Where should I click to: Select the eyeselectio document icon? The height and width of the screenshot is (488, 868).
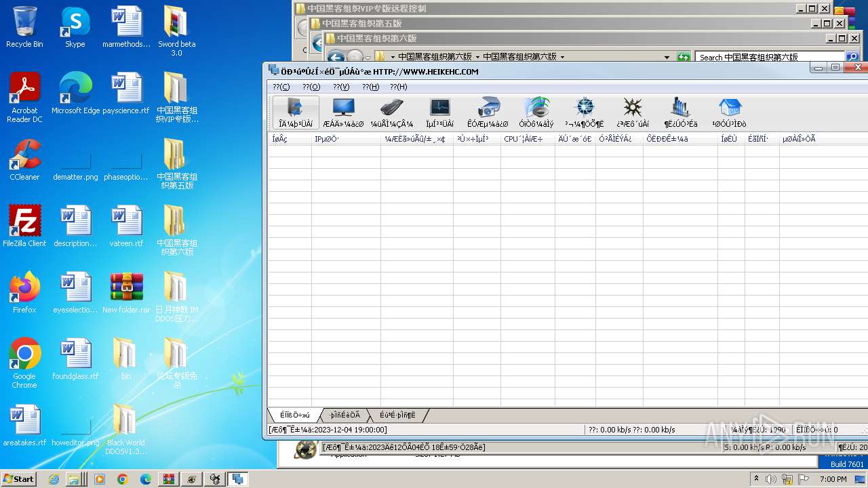(x=75, y=293)
